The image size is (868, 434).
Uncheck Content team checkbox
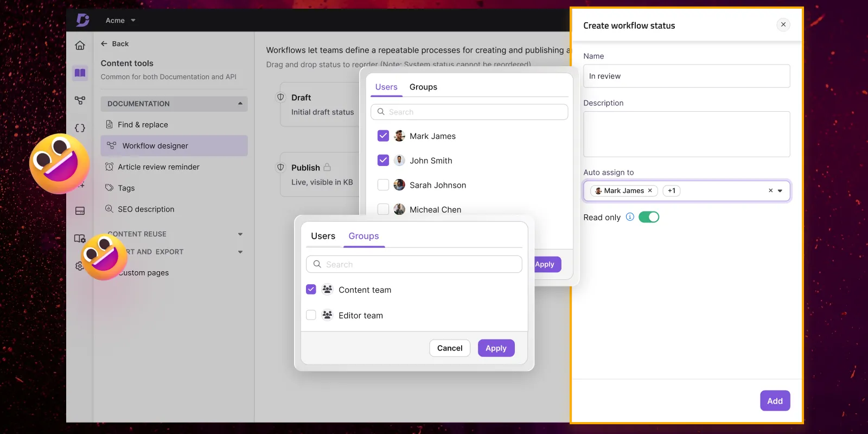[x=311, y=289]
